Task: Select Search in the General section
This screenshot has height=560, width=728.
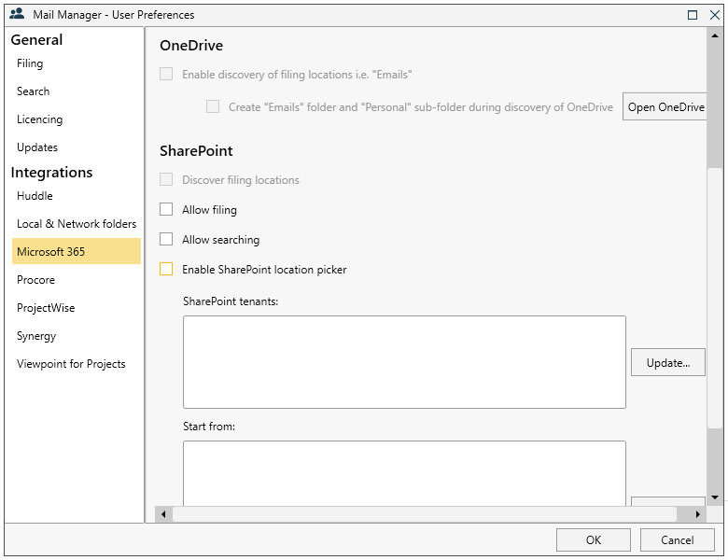Action: (x=33, y=91)
